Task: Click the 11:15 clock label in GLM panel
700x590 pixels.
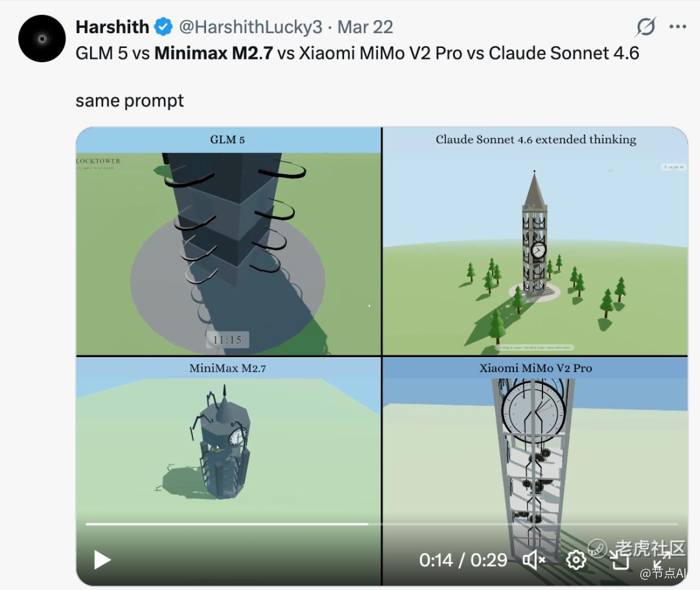Action: coord(227,340)
